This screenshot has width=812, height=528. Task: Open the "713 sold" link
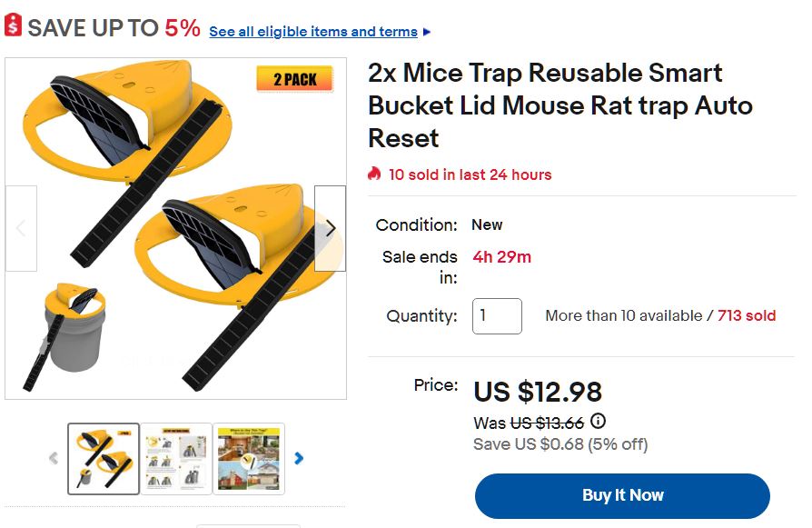[x=747, y=316]
